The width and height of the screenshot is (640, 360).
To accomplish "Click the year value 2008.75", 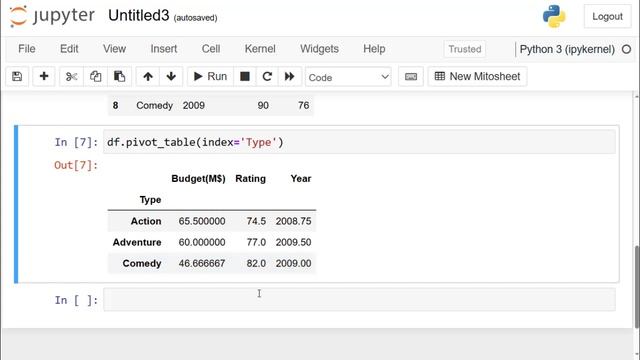I will click(x=293, y=221).
